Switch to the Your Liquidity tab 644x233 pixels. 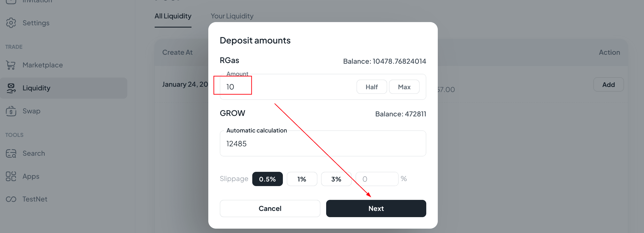click(x=232, y=16)
